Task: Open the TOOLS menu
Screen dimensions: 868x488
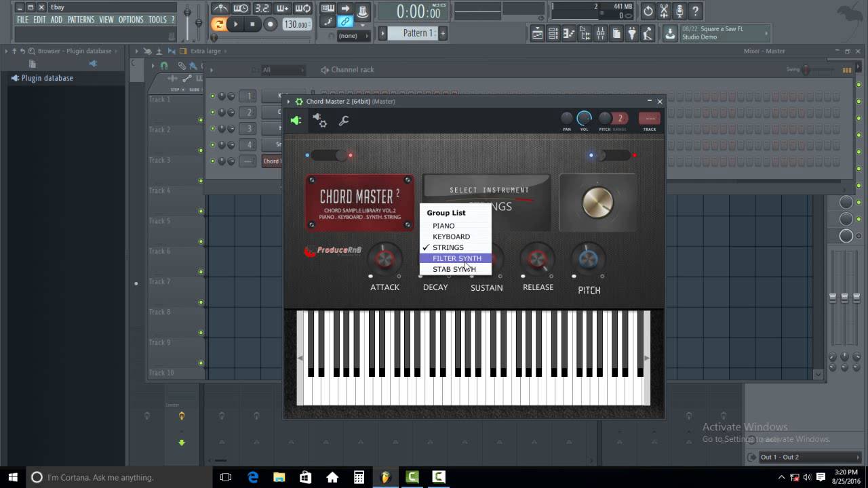Action: (x=157, y=20)
